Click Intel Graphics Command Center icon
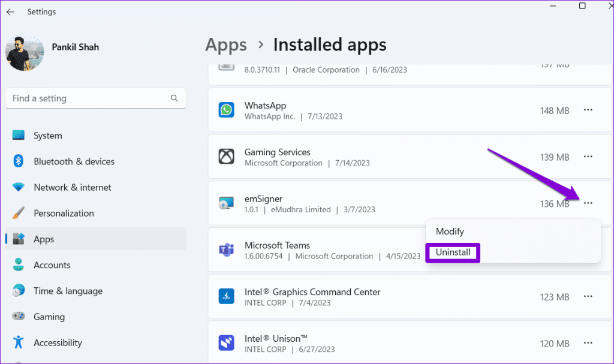The image size is (614, 364). pyautogui.click(x=226, y=297)
